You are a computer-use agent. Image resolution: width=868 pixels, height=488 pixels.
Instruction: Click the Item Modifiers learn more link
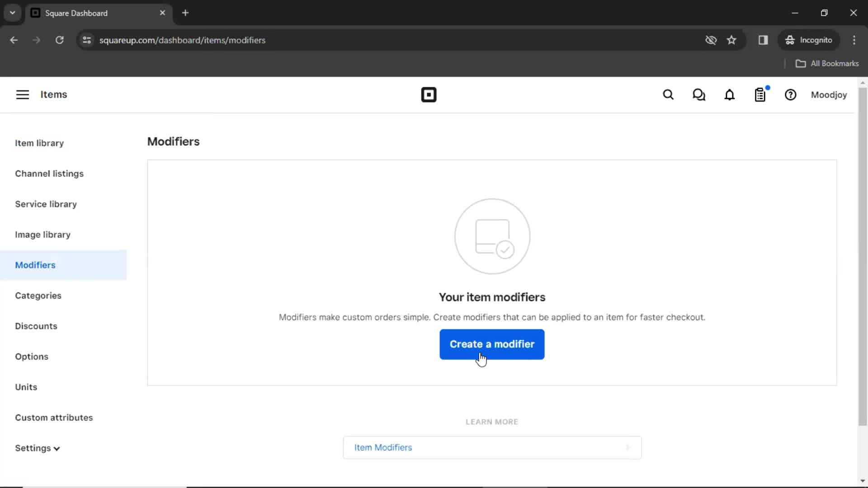click(x=492, y=447)
